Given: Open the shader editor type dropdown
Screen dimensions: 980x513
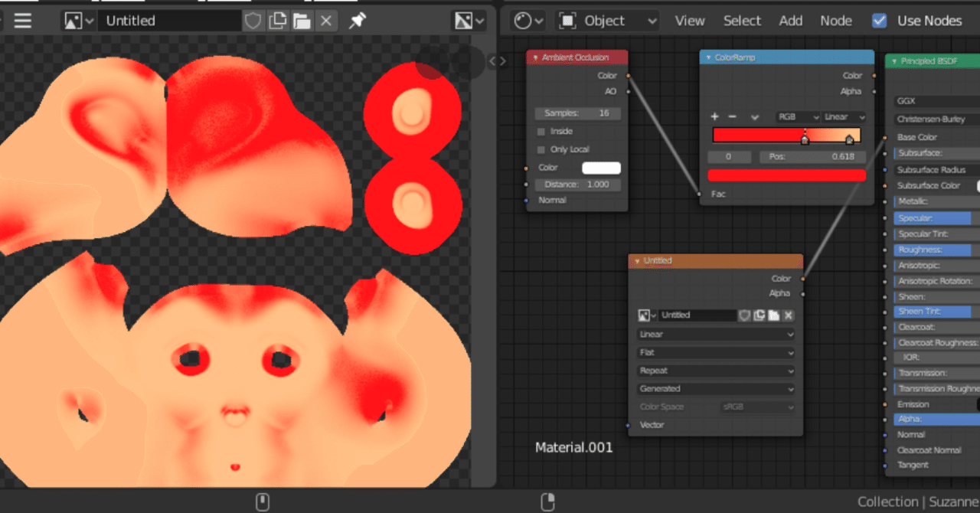Looking at the screenshot, I should click(528, 21).
